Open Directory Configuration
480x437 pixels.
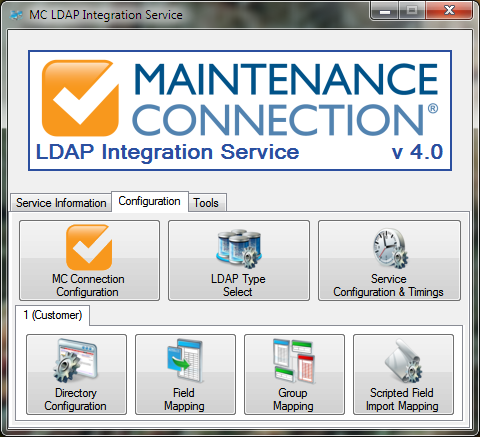point(76,374)
